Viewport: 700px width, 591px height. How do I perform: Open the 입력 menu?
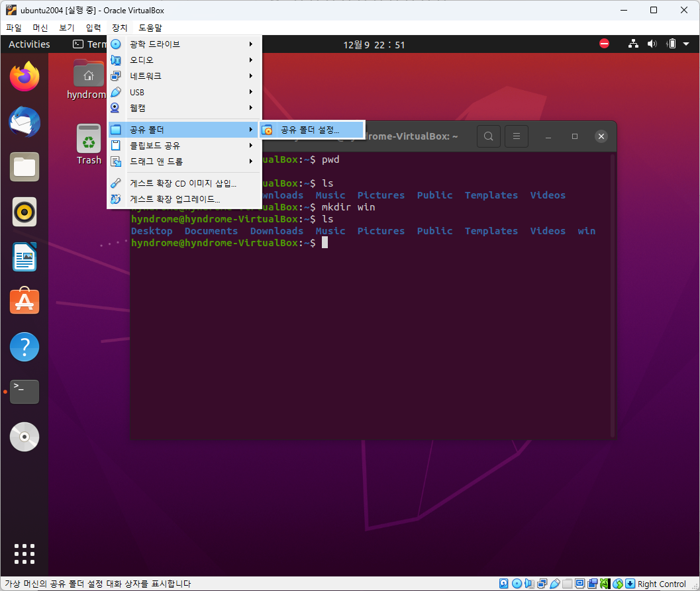pos(93,28)
